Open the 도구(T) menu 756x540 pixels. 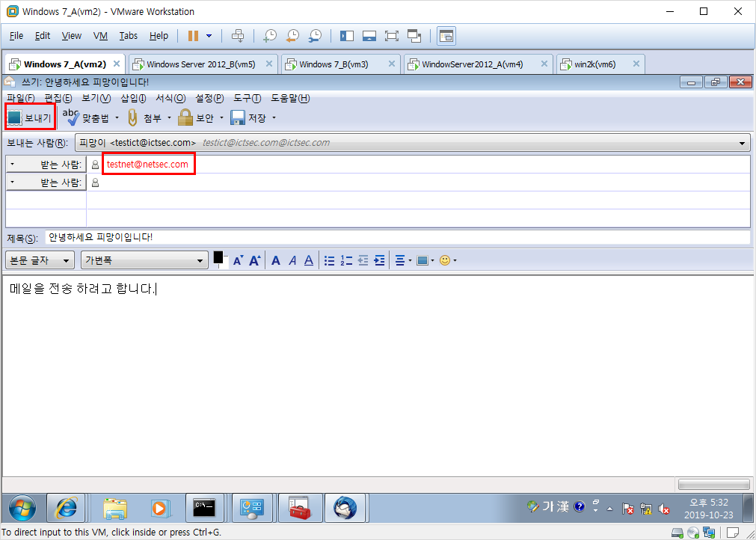click(x=247, y=99)
